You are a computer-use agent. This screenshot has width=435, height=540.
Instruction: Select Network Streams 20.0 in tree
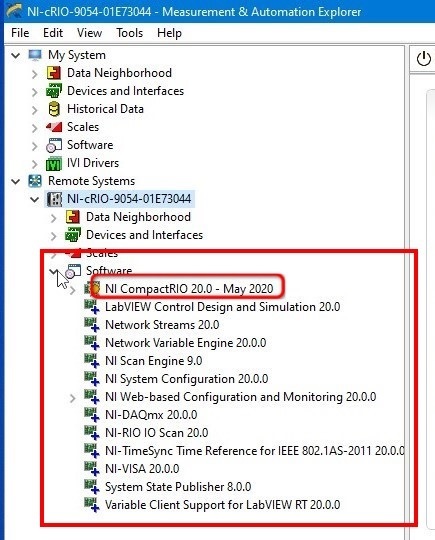click(x=162, y=325)
